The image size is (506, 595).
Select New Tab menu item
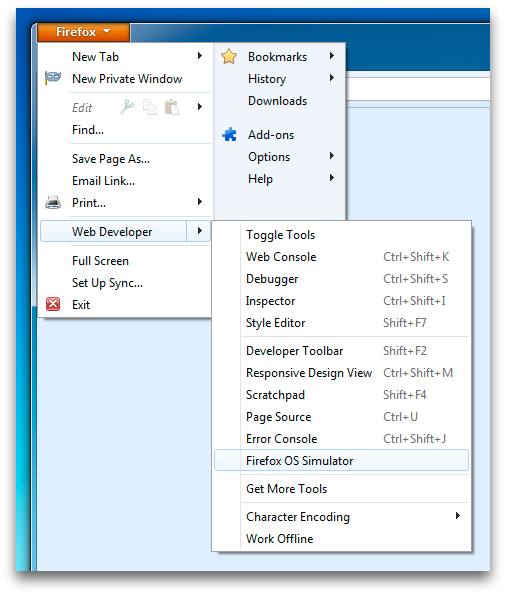(x=125, y=57)
